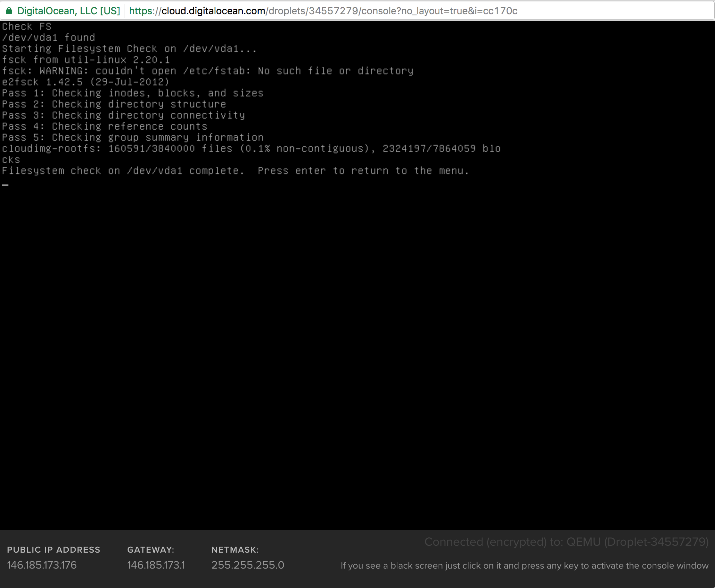Click the gateway value 146.185.173.1

coord(156,565)
